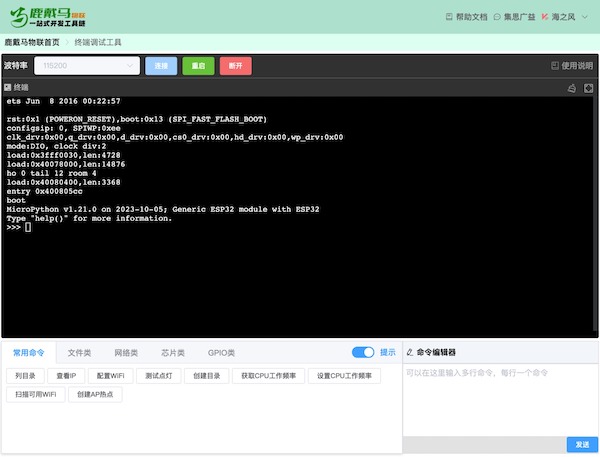Select the 网络类 tab
The width and height of the screenshot is (600, 457).
point(126,353)
